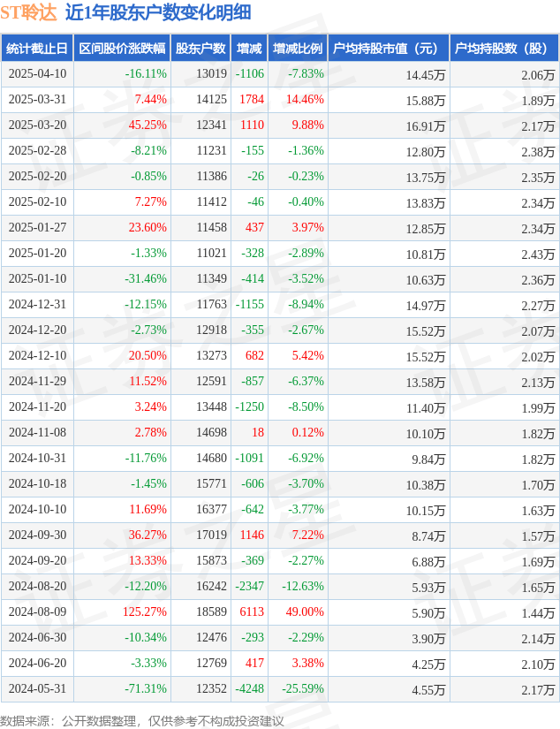Click the date cell 2025-01-10
The height and width of the screenshot is (729, 560).
tap(38, 278)
